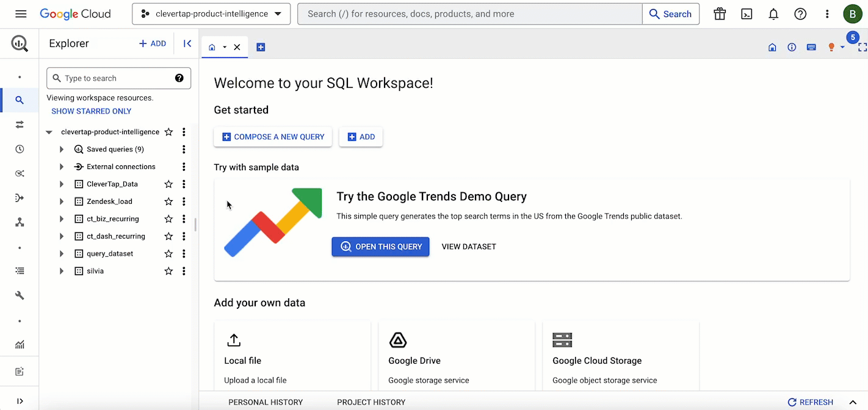
Task: Star the Zendesk_load dataset
Action: 169,201
